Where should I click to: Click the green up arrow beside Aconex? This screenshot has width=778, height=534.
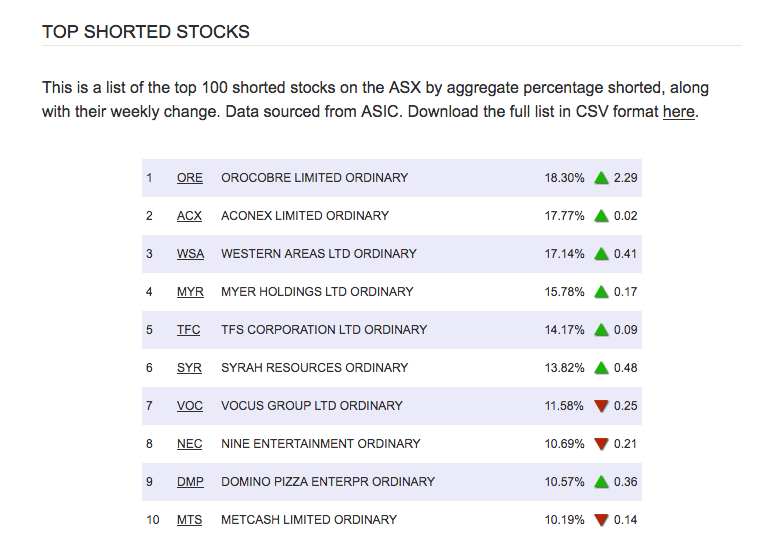601,216
